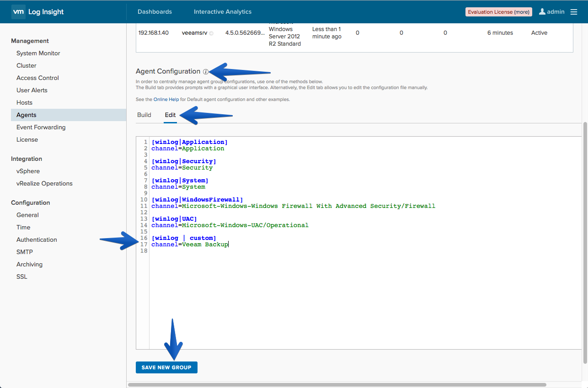This screenshot has width=588, height=388.
Task: Click the horizontal scrollbar at bottom
Action: 337,385
